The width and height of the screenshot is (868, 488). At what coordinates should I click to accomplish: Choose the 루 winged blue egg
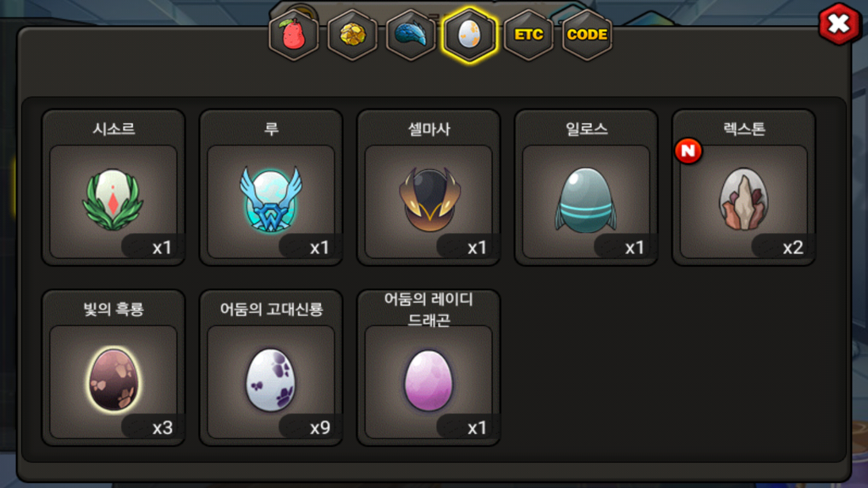(271, 200)
